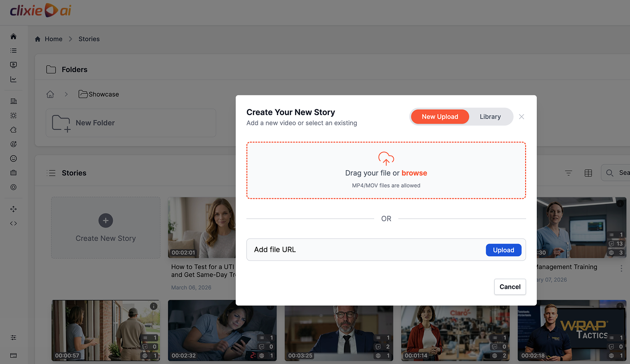Open the woman with phone video thumbnail
This screenshot has height=364, width=630.
tap(222, 330)
